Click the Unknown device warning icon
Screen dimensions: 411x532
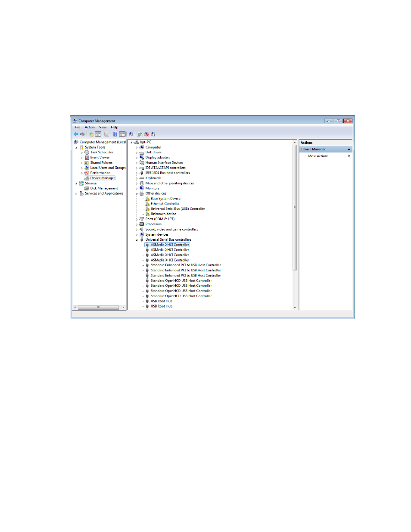click(x=147, y=214)
